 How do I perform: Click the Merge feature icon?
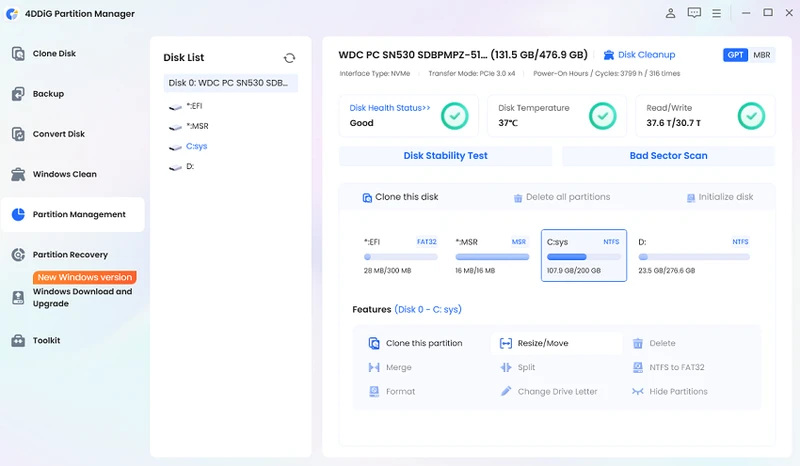(374, 367)
